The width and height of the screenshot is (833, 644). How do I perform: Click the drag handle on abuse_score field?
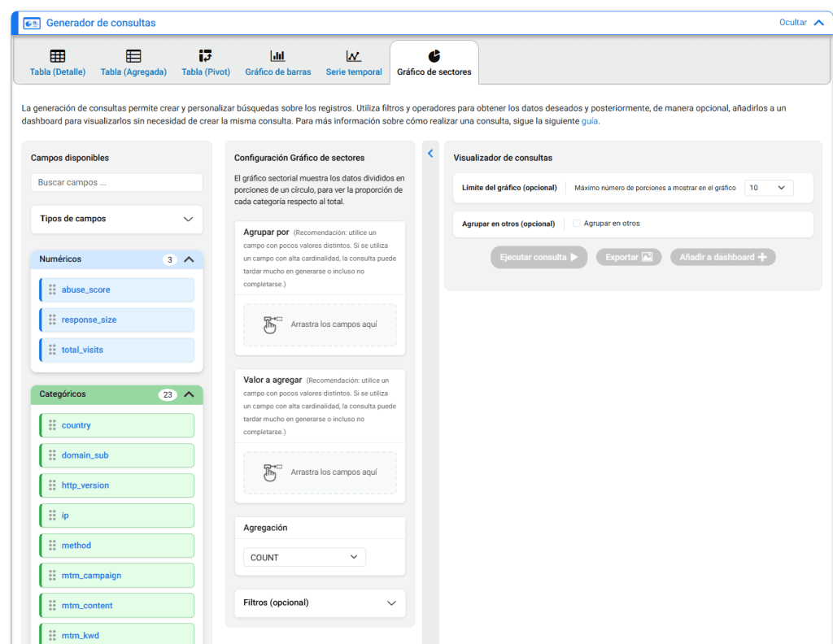click(52, 289)
